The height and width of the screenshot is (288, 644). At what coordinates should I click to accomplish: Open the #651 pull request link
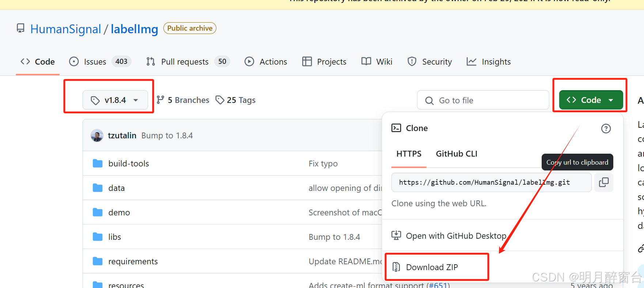(x=437, y=285)
